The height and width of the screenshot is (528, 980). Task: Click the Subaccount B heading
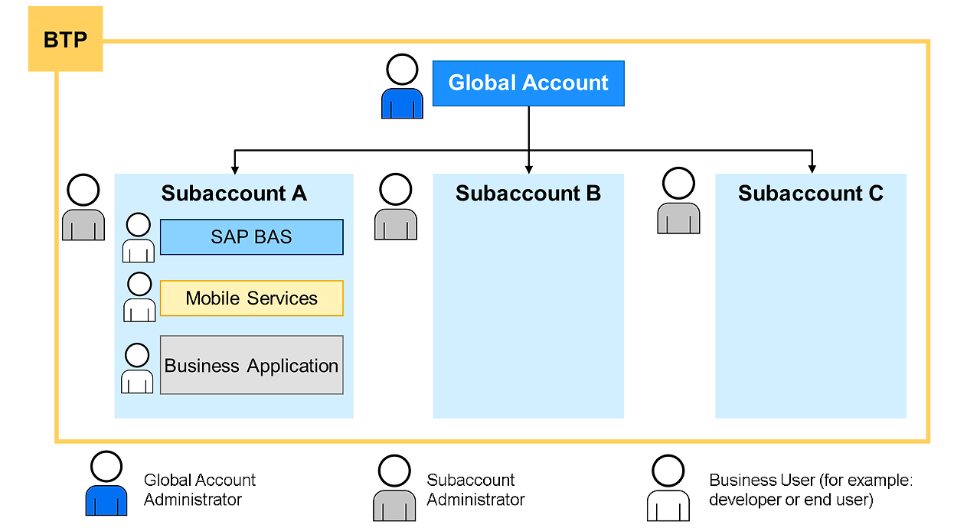[x=528, y=194]
